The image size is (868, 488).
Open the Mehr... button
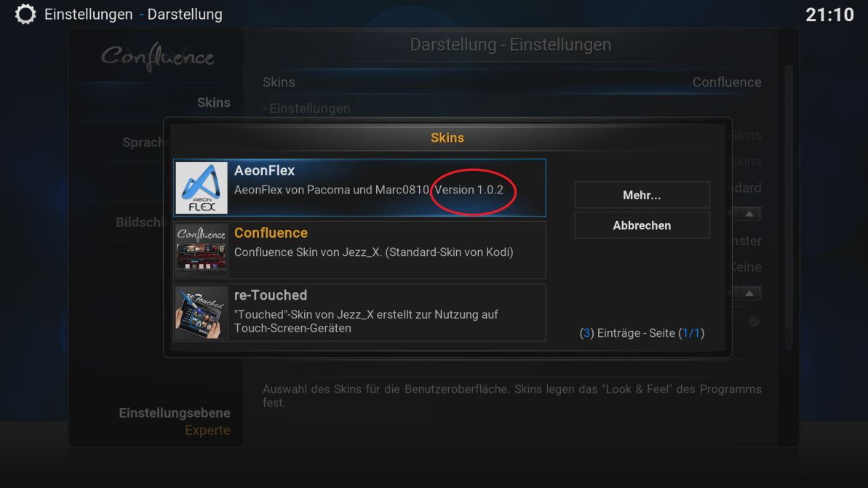[642, 195]
